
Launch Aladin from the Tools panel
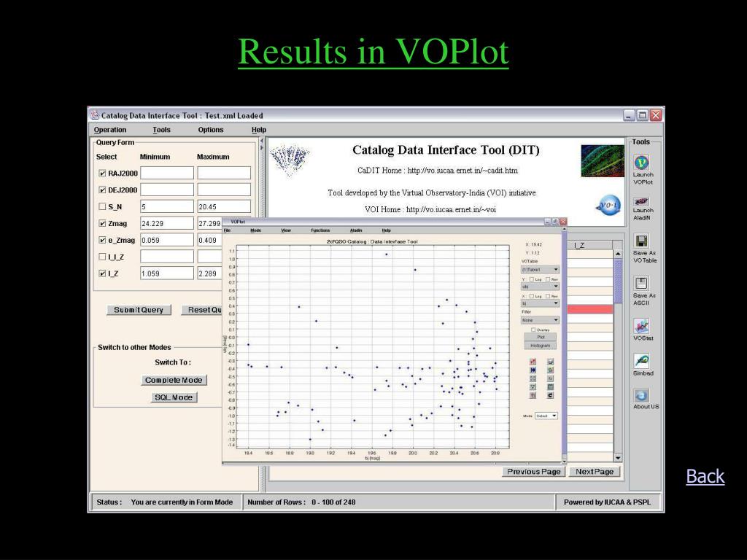[x=642, y=201]
